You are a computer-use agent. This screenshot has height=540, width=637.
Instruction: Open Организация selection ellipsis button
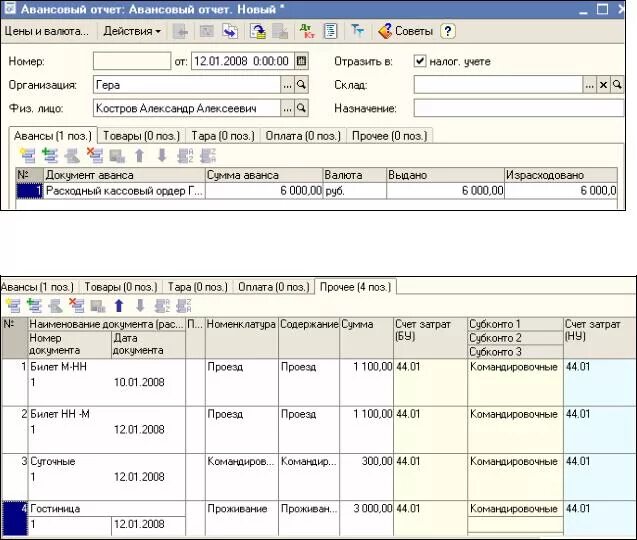pyautogui.click(x=287, y=85)
